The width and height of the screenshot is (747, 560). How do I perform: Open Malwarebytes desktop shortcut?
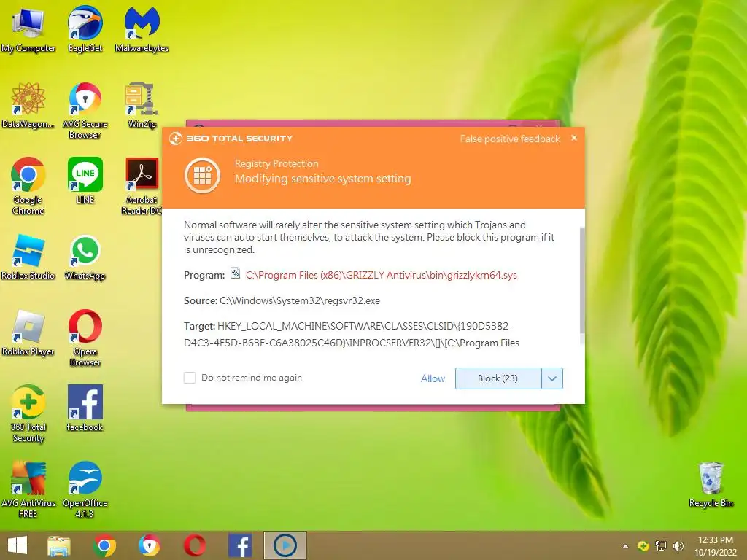click(x=142, y=29)
